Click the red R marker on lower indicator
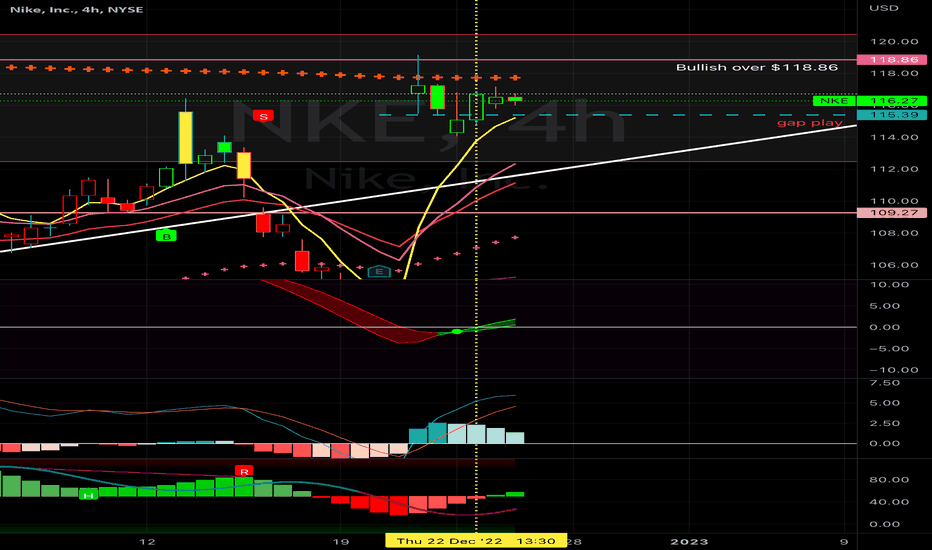Image resolution: width=932 pixels, height=550 pixels. point(244,471)
